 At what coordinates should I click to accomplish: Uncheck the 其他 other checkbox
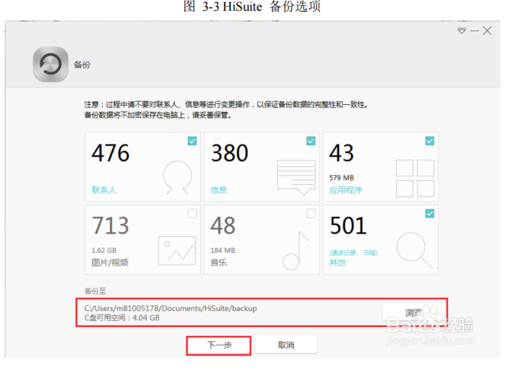click(430, 213)
